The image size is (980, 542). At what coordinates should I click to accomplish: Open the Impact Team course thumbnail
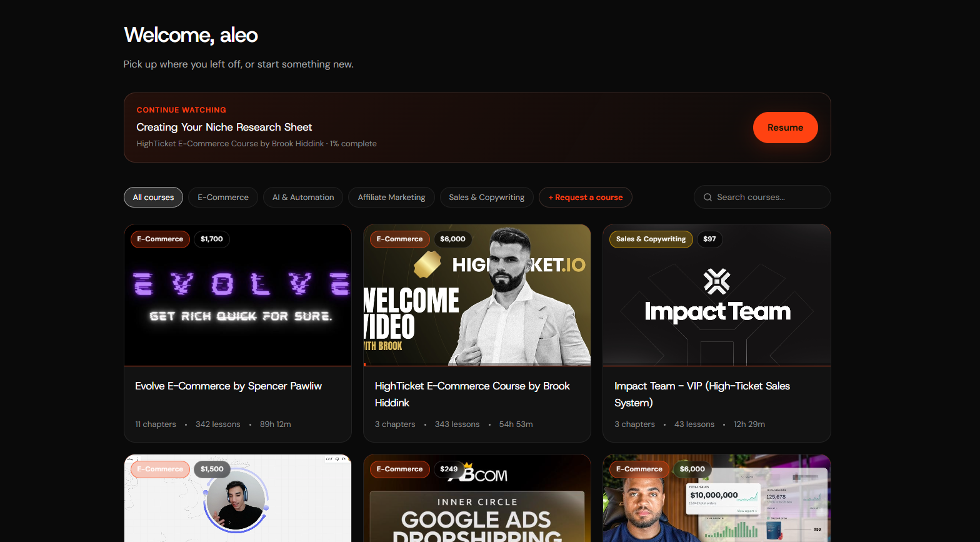click(x=717, y=295)
